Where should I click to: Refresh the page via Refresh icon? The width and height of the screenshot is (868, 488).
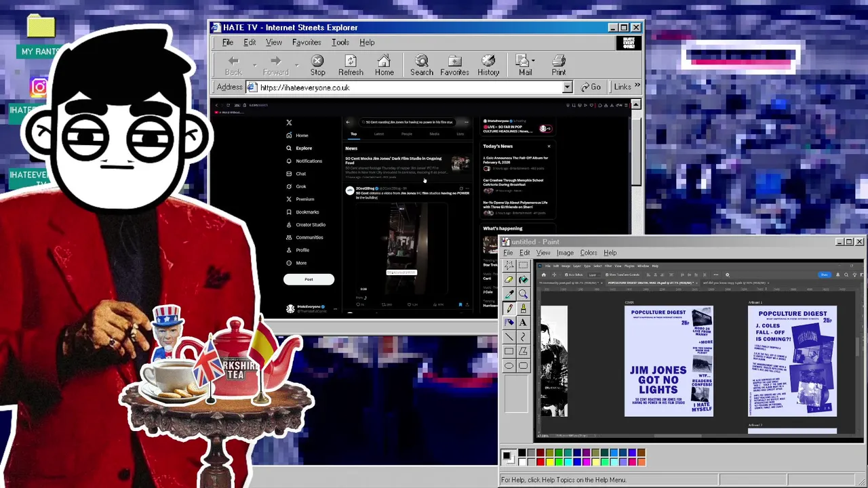(351, 65)
